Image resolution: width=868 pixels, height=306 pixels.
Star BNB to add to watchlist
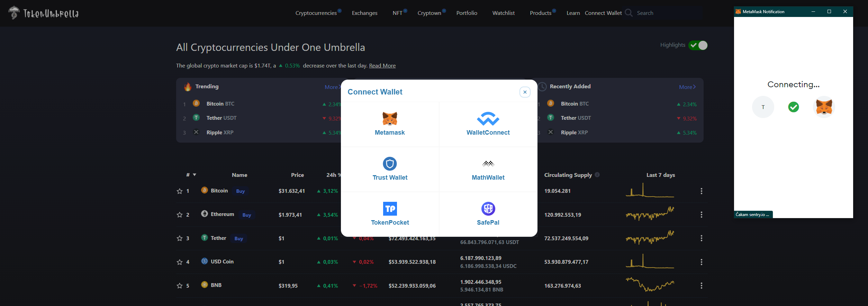179,286
